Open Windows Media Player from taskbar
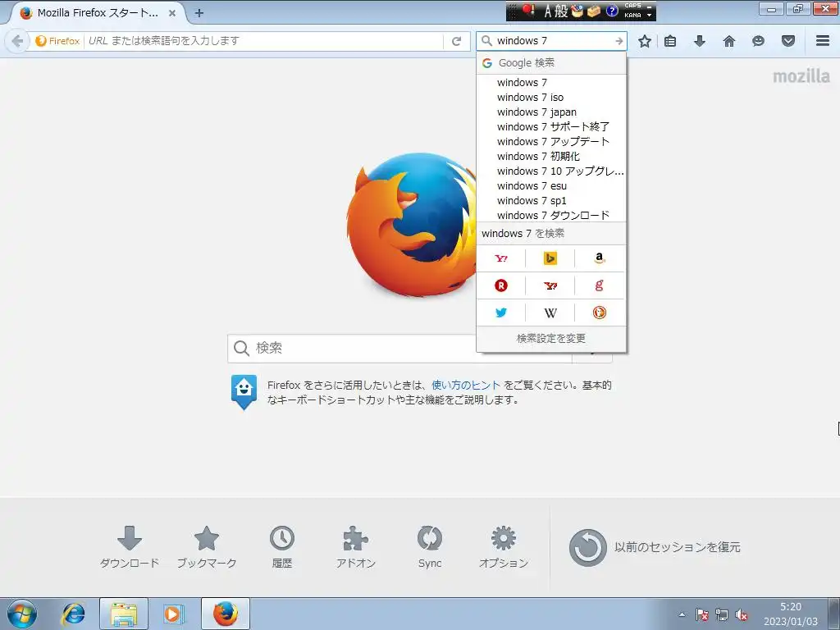The width and height of the screenshot is (840, 630). tap(174, 614)
